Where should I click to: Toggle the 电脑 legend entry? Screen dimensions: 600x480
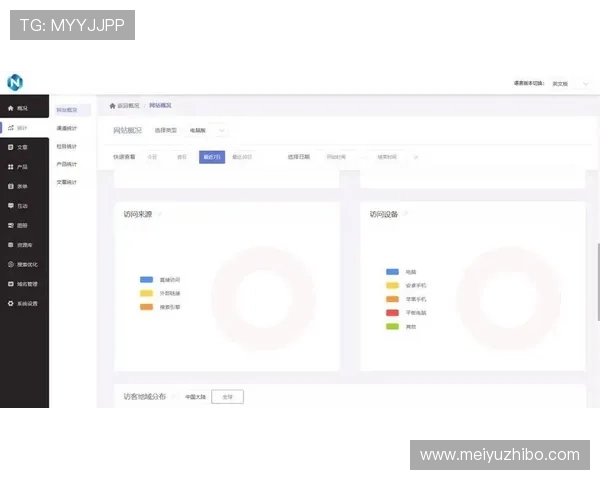(401, 272)
